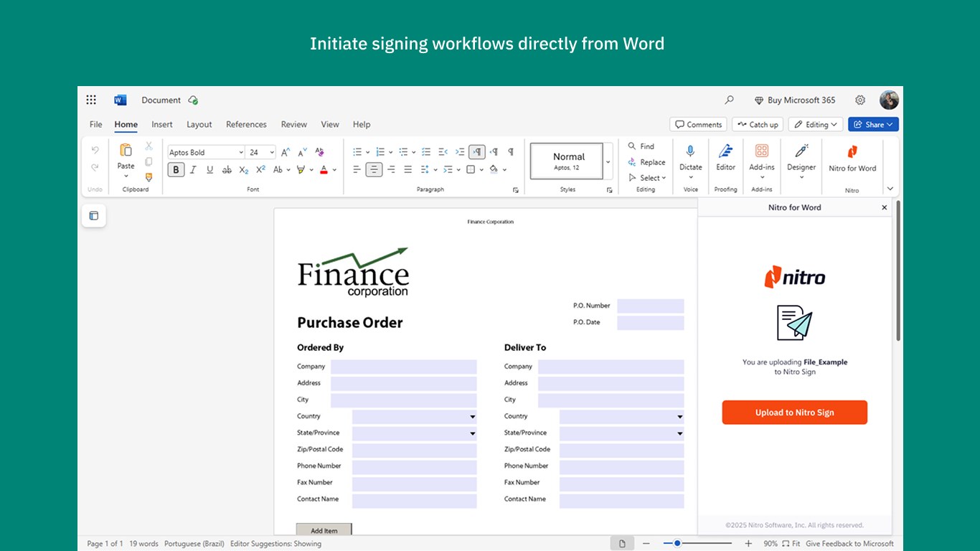Click the Cut scissors icon
The image size is (980, 551).
click(149, 146)
